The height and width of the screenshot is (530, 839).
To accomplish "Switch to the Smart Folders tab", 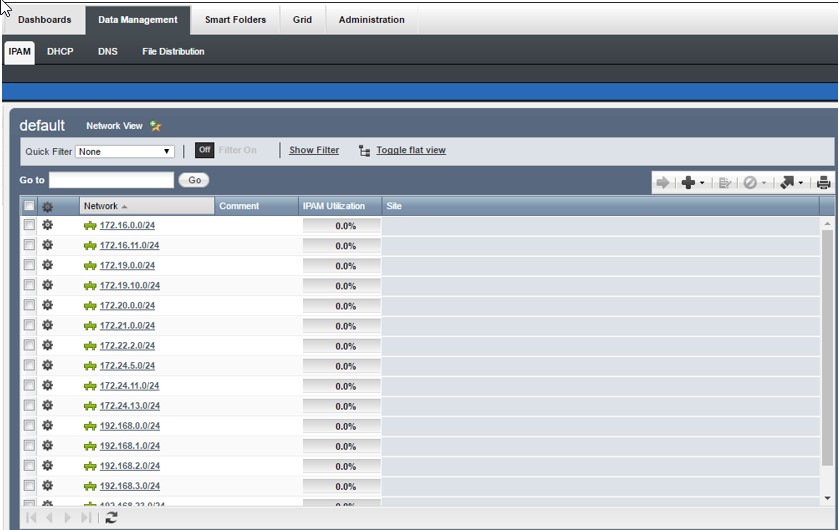I will (x=235, y=20).
